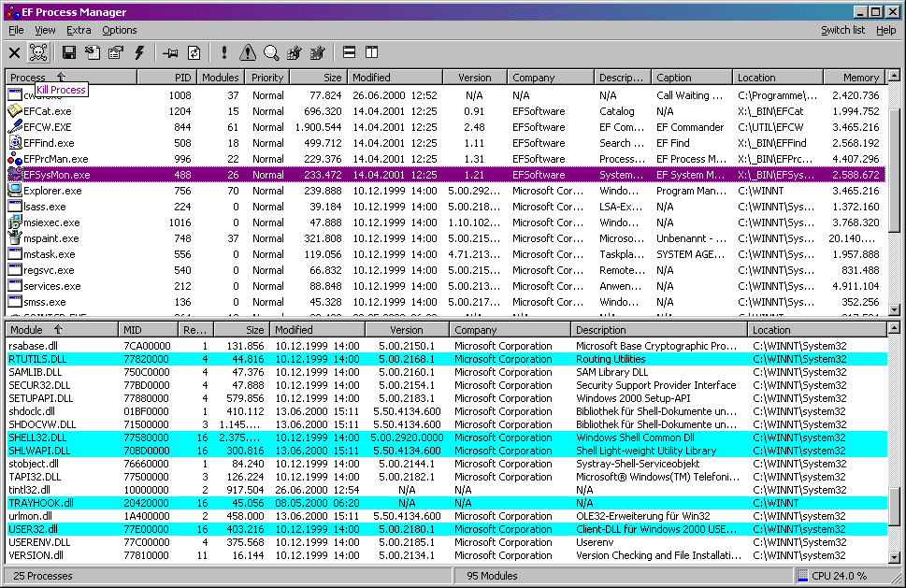The height and width of the screenshot is (588, 906).
Task: Select the Explorer.exe process row
Action: 52,191
